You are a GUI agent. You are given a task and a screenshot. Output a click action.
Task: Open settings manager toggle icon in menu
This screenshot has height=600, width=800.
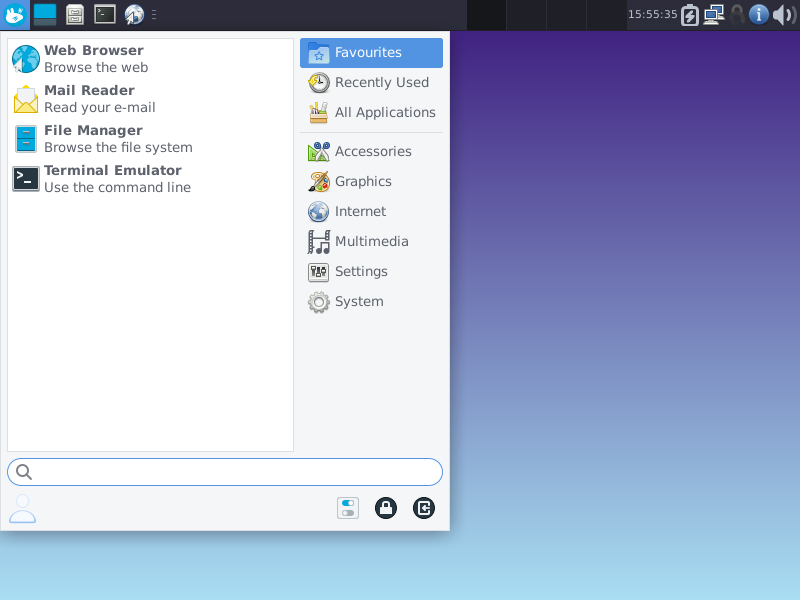(348, 508)
